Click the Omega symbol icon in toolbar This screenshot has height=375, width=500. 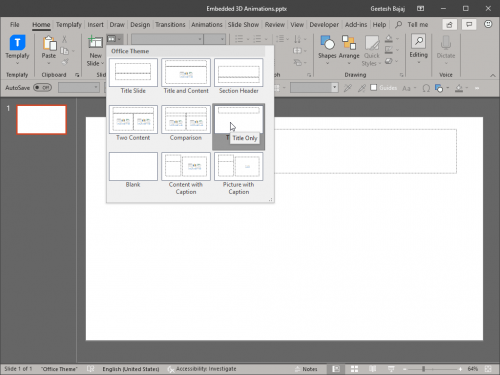coord(426,88)
